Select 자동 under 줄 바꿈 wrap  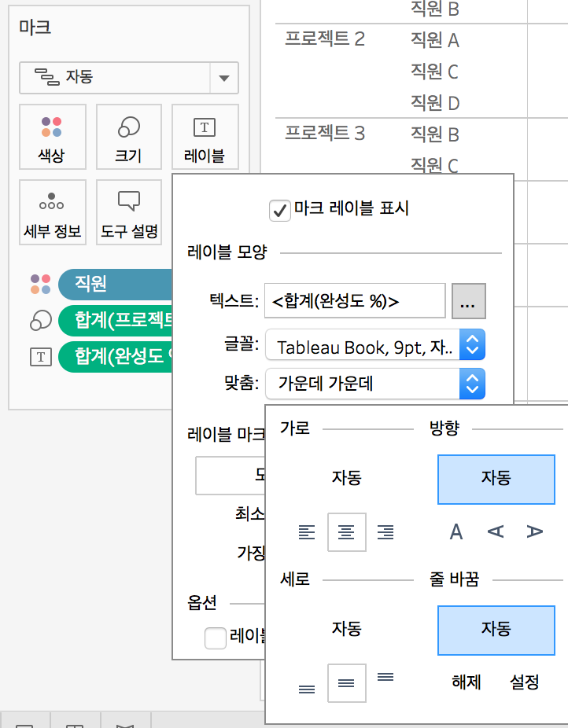coord(496,631)
